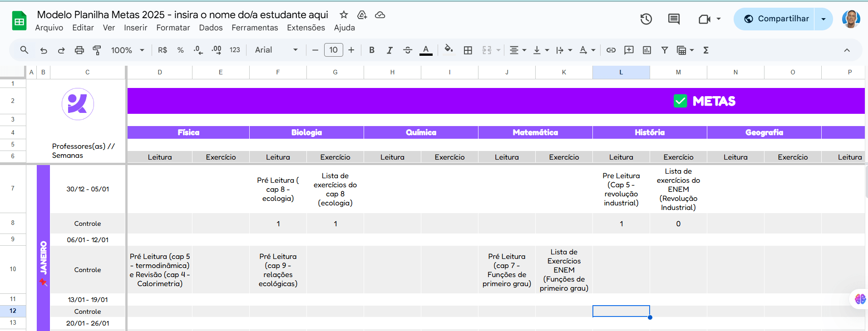The image size is (868, 331).
Task: Create a filter
Action: coord(665,50)
